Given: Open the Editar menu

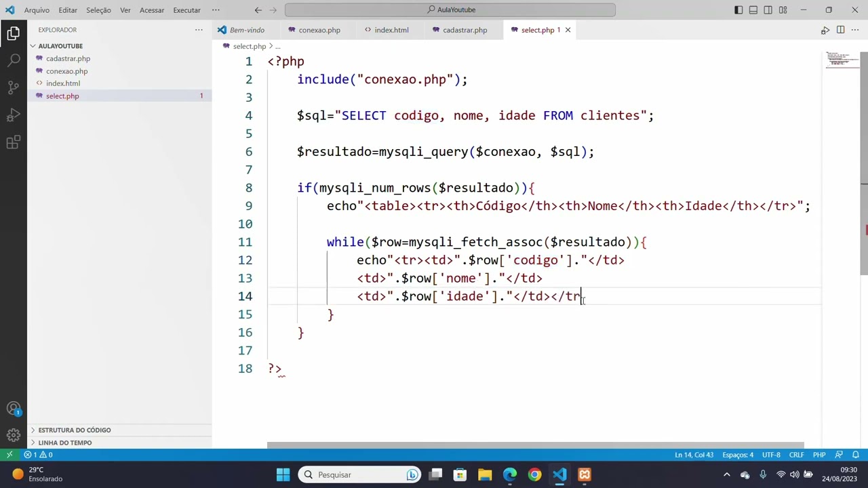Looking at the screenshot, I should 68,10.
